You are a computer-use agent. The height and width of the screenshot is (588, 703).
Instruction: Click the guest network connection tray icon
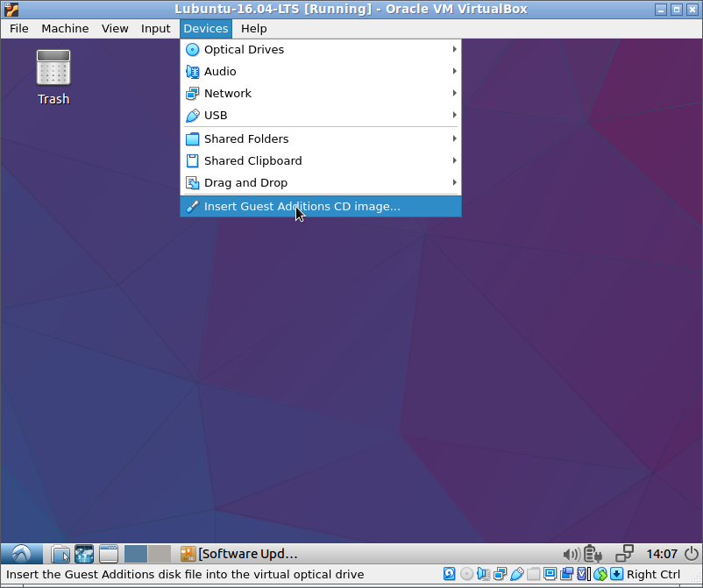(x=624, y=554)
